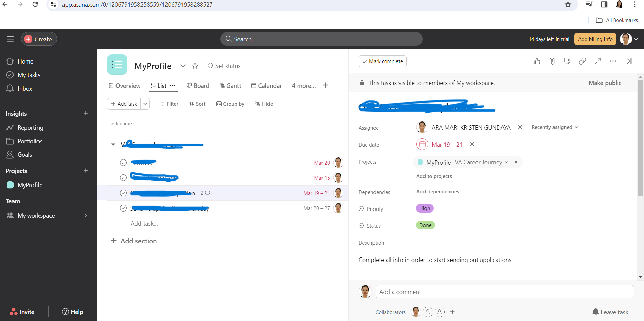
Task: Click Add billing info button
Action: (595, 39)
